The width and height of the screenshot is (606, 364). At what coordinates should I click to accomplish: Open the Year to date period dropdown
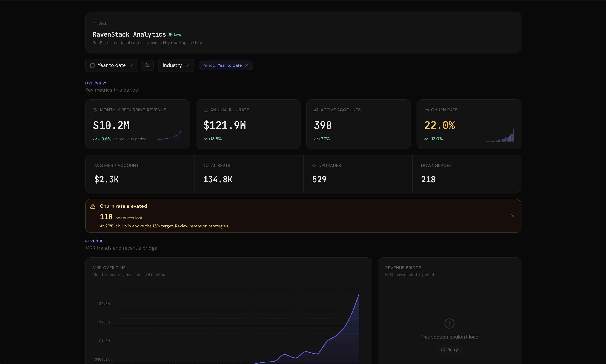112,65
